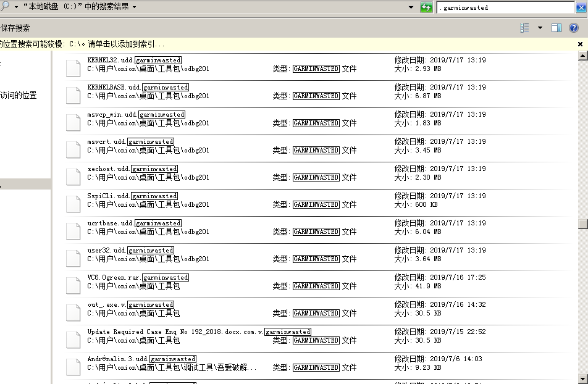Select the Andrénalin.3.udd.garminwasted file icon
This screenshot has width=588, height=384.
coord(73,367)
